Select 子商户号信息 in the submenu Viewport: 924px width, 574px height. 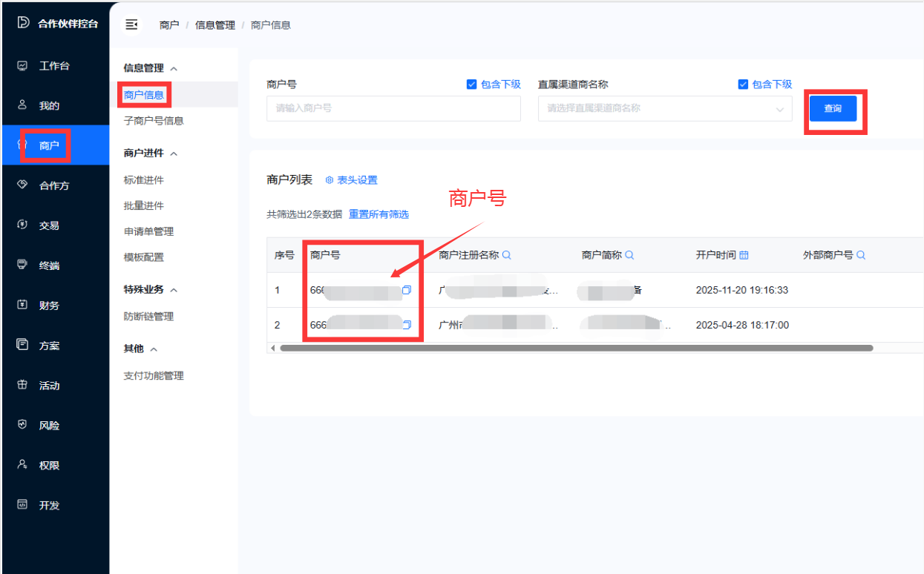click(154, 120)
